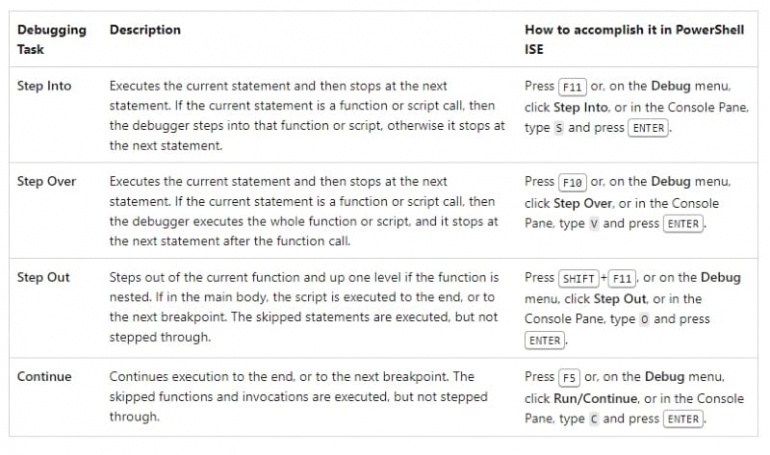Image resolution: width=770 pixels, height=455 pixels.
Task: Click the F11 key badge in the Step Into row
Action: (x=572, y=87)
